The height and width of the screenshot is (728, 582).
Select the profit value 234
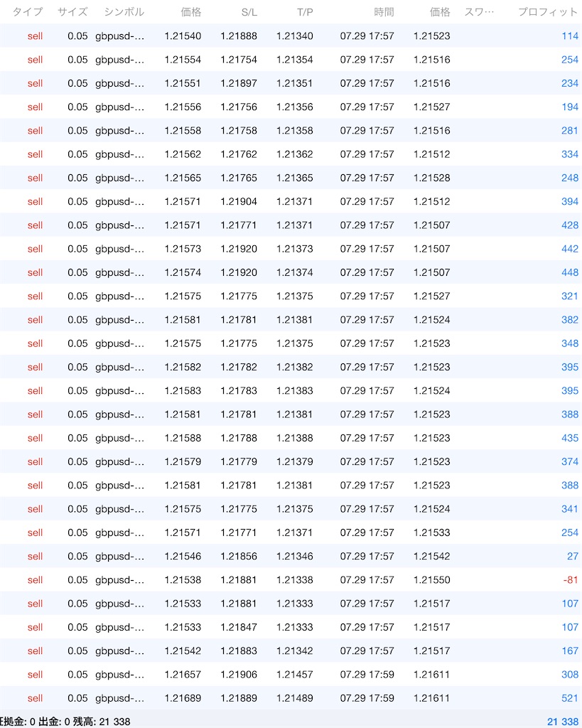(x=570, y=83)
